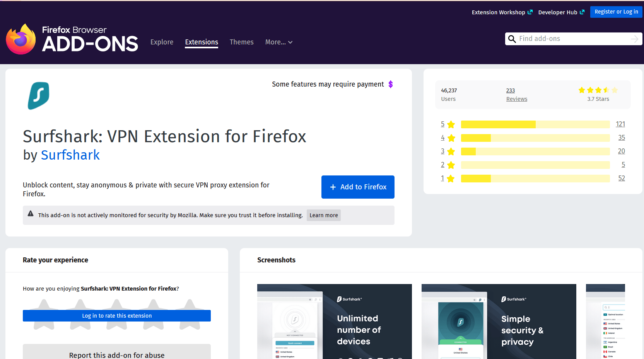Click Register or Log in button
The height and width of the screenshot is (359, 644).
coord(616,12)
